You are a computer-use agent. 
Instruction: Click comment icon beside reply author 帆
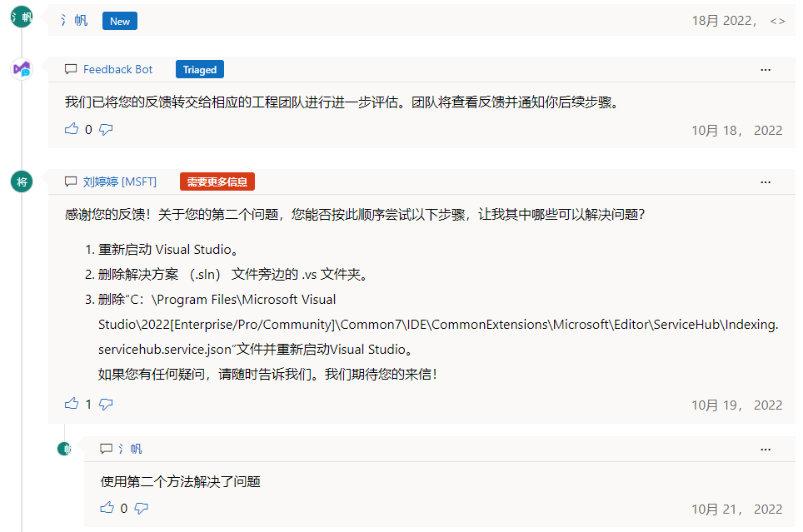106,449
